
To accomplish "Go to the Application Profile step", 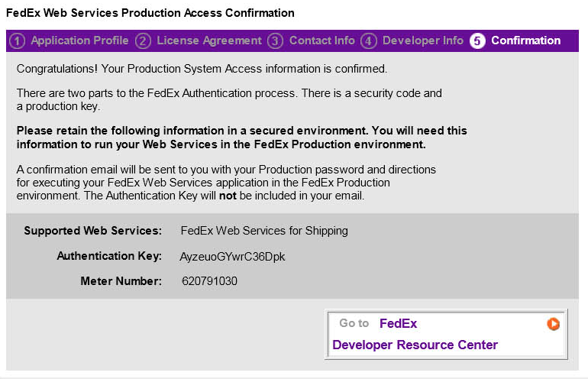I will [x=79, y=40].
